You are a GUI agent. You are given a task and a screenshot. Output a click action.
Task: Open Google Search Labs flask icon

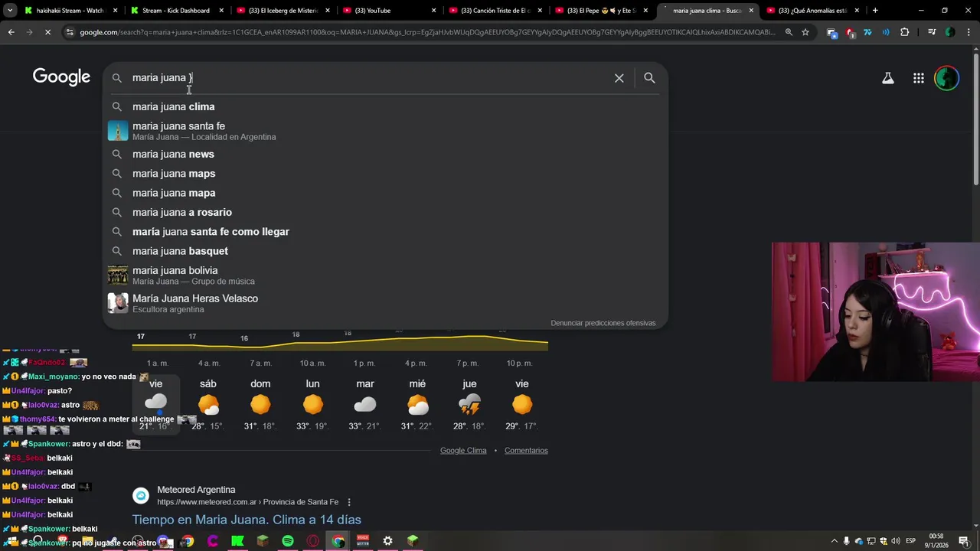click(888, 78)
